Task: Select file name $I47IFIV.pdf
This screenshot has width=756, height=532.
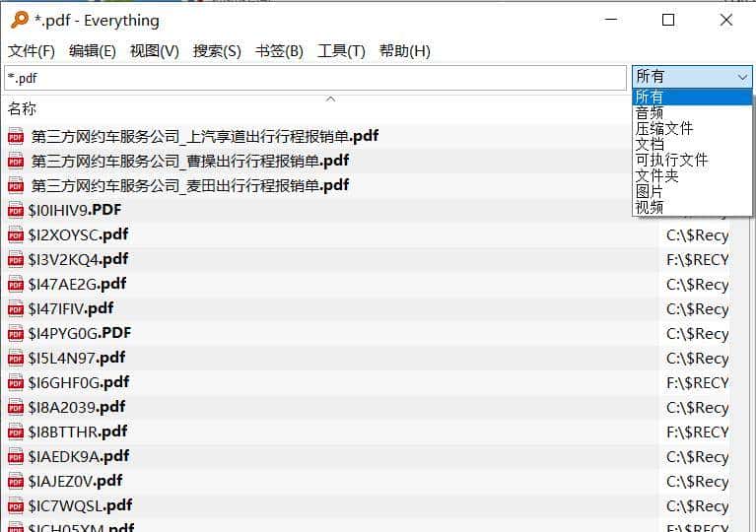Action: coord(71,308)
